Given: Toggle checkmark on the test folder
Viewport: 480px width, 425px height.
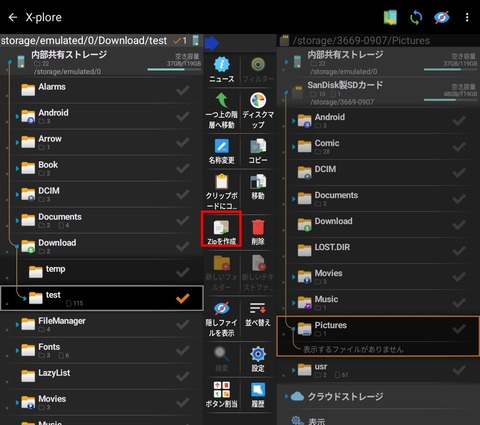Looking at the screenshot, I should [183, 298].
